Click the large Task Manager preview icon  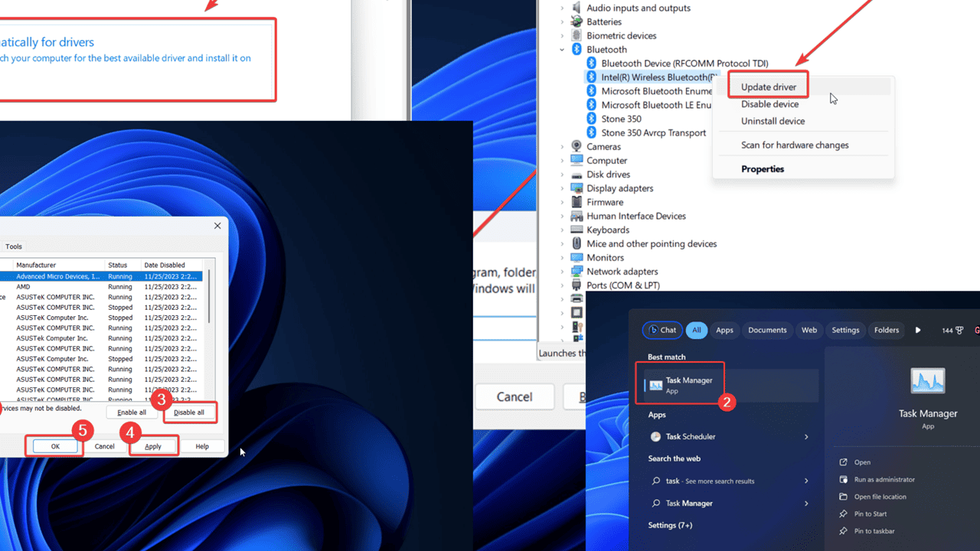click(x=928, y=380)
